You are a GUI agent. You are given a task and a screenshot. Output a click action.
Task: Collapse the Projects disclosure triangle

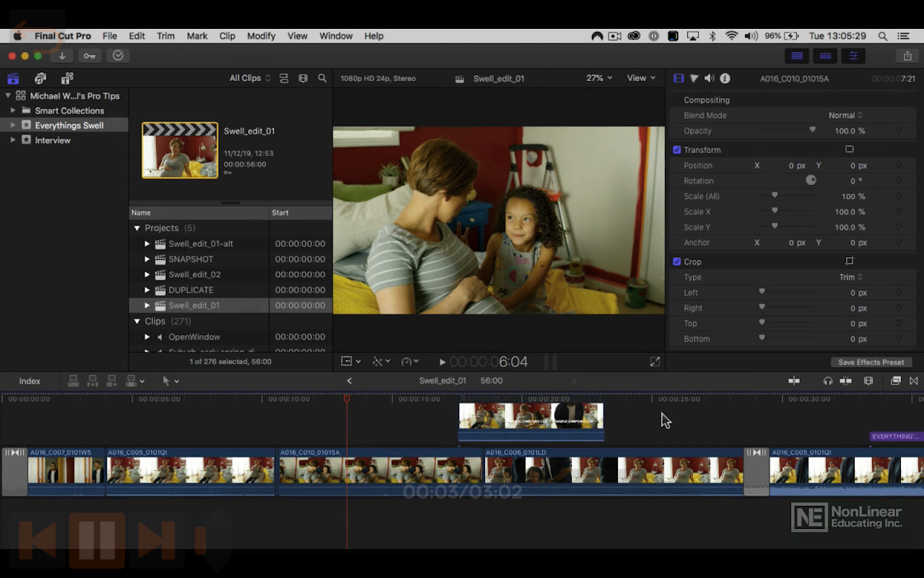coord(137,228)
